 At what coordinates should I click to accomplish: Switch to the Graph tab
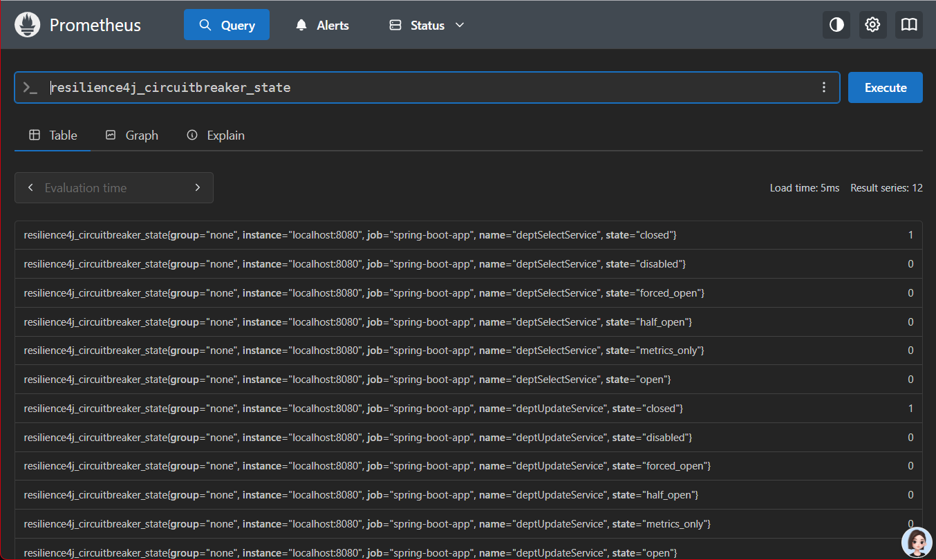(131, 136)
